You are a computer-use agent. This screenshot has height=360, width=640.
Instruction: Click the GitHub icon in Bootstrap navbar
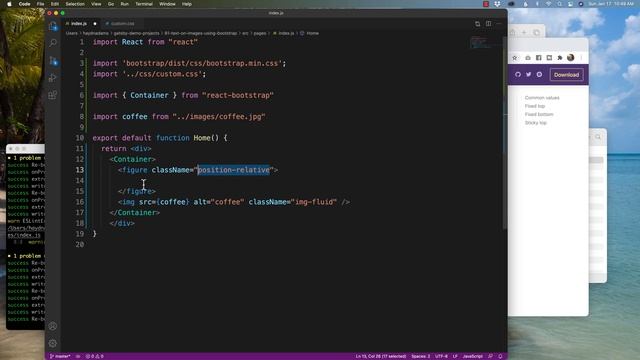click(518, 75)
